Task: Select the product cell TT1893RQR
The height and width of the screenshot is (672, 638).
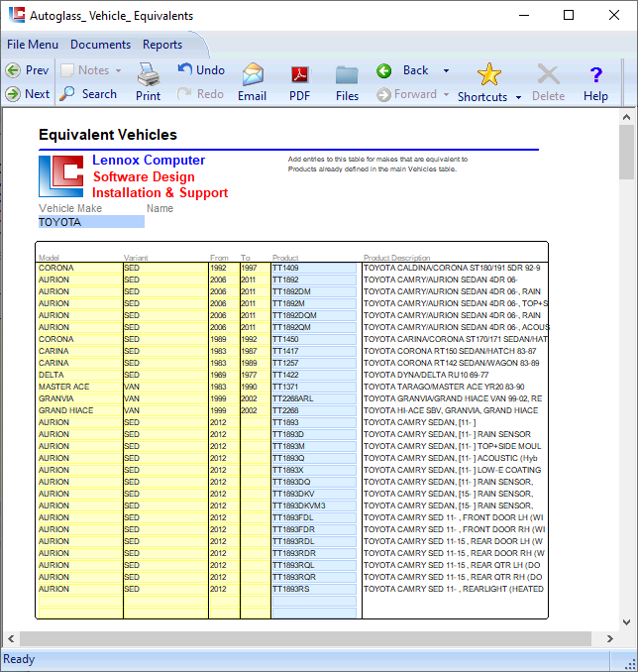Action: pyautogui.click(x=314, y=577)
